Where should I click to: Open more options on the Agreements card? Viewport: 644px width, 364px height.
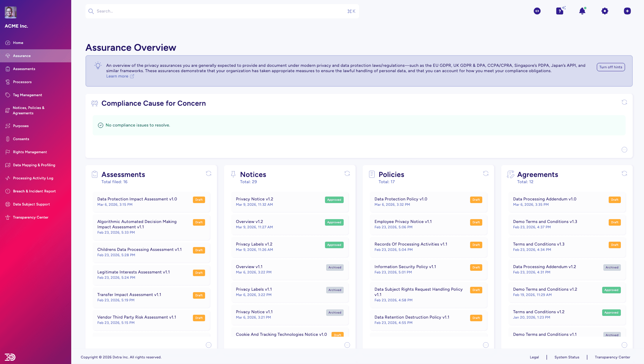point(624,345)
